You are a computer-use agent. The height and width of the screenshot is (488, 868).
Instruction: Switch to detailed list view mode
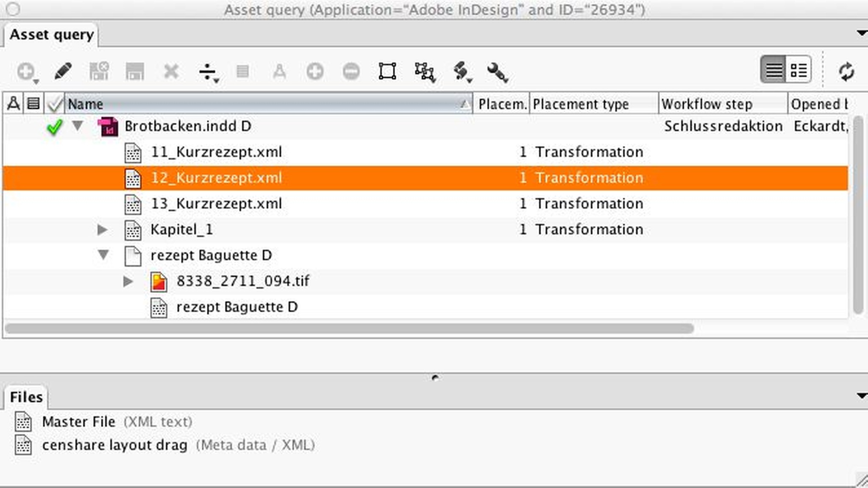[x=798, y=70]
